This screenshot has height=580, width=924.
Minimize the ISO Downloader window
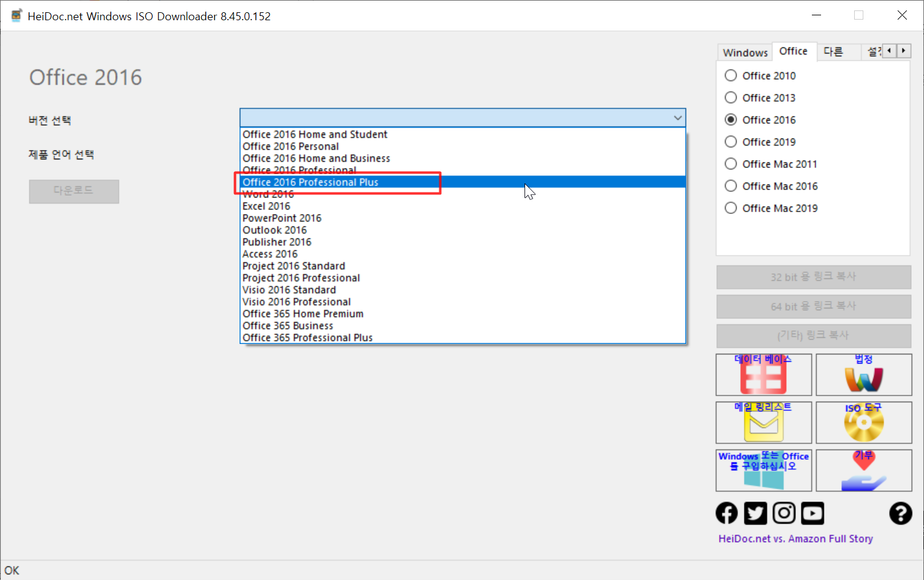(816, 15)
